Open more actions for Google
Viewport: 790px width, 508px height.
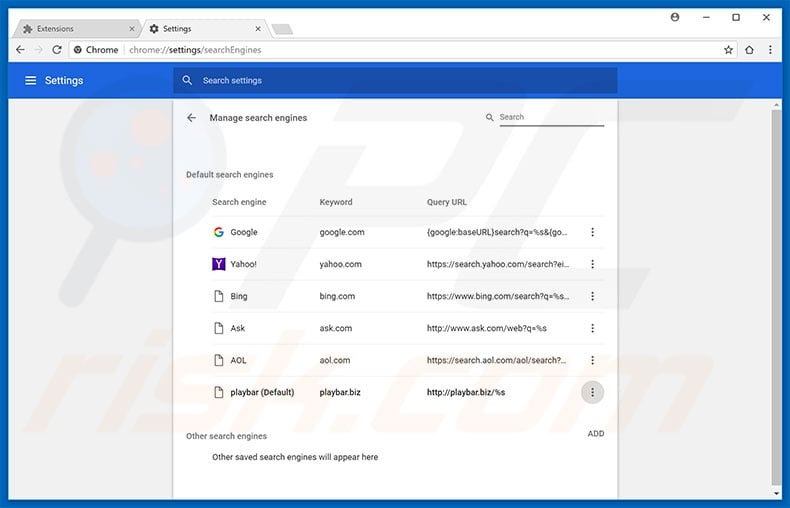[x=592, y=232]
